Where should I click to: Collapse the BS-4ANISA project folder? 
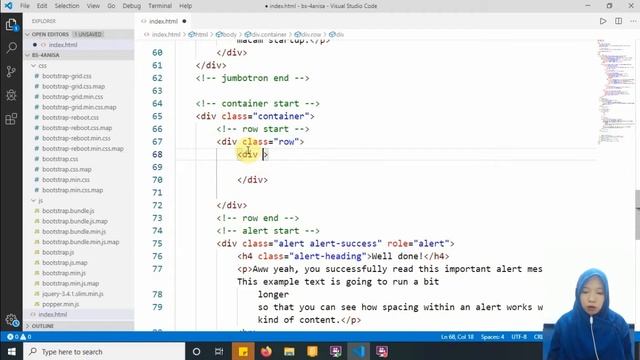click(78, 55)
